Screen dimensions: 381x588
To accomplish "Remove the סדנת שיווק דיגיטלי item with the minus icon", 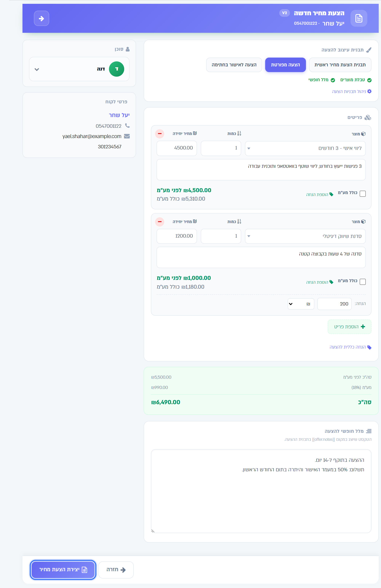I will [160, 222].
